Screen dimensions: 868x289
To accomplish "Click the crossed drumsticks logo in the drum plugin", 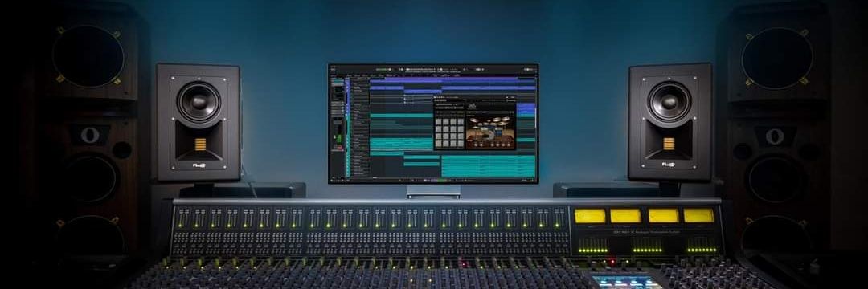I will tap(473, 106).
